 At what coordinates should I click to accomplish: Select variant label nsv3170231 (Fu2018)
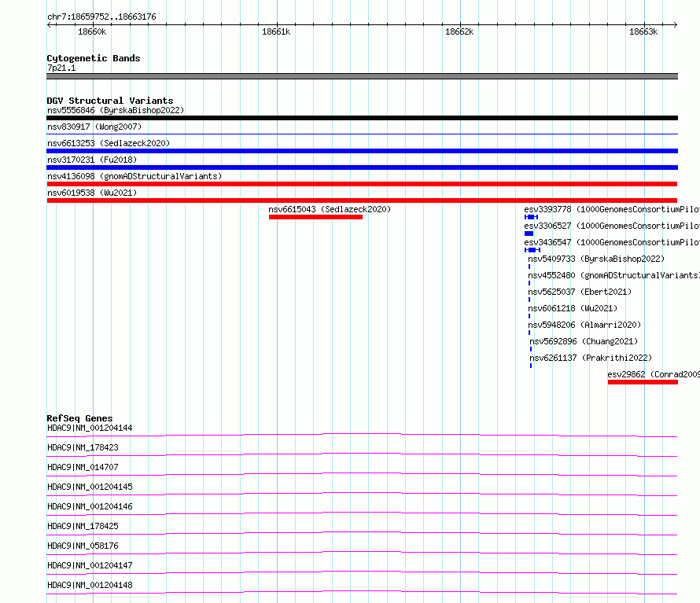[92, 160]
